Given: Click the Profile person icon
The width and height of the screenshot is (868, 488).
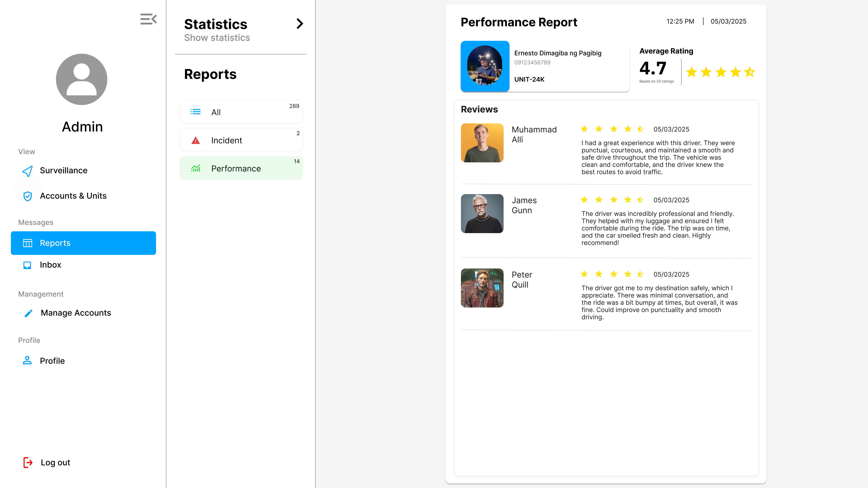Looking at the screenshot, I should pyautogui.click(x=27, y=360).
